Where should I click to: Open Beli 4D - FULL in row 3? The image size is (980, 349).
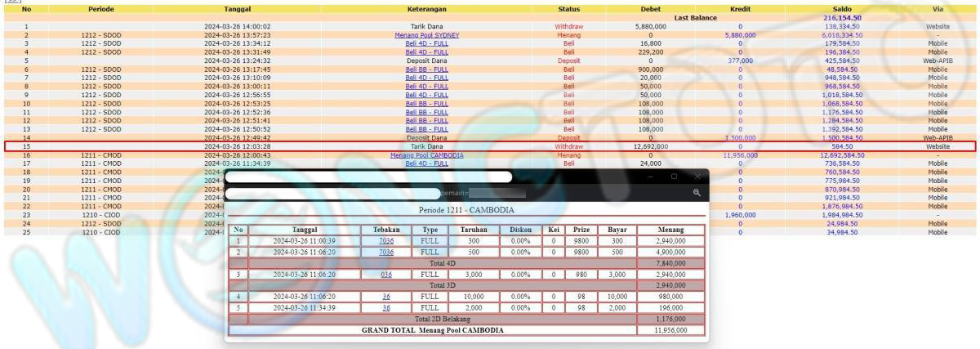(426, 43)
